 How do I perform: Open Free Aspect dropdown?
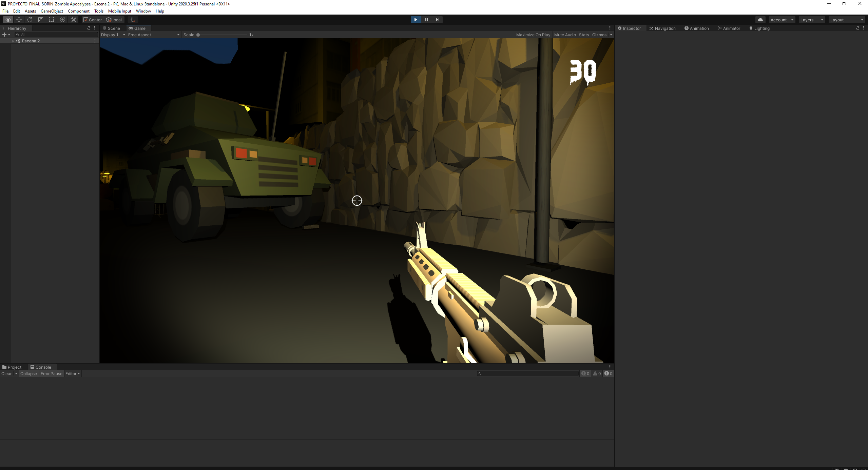coord(154,35)
